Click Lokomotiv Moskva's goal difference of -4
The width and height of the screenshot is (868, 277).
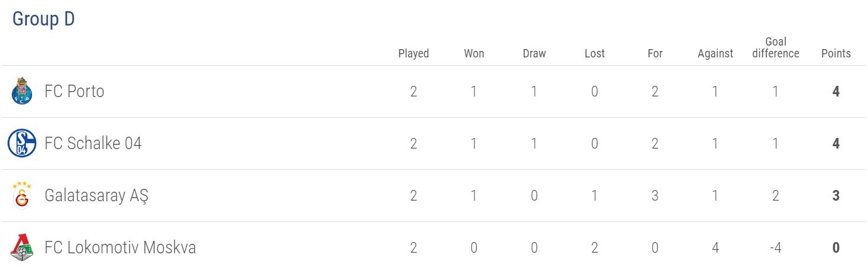[775, 247]
